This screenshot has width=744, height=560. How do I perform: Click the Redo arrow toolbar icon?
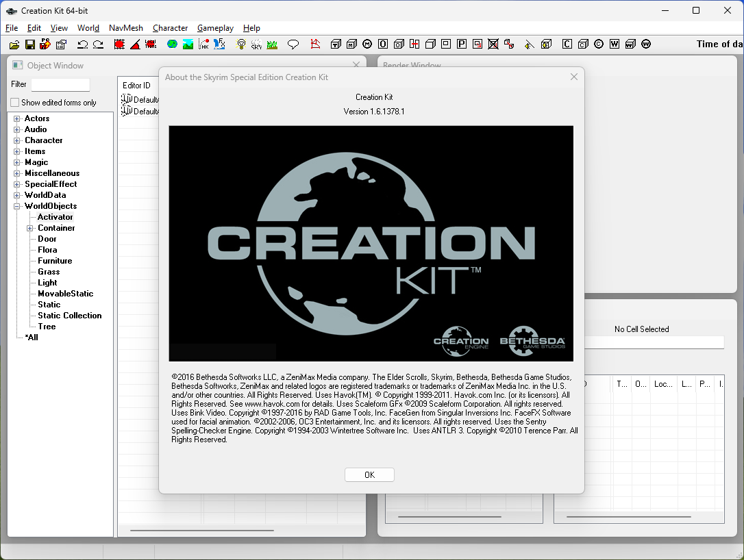pyautogui.click(x=98, y=44)
